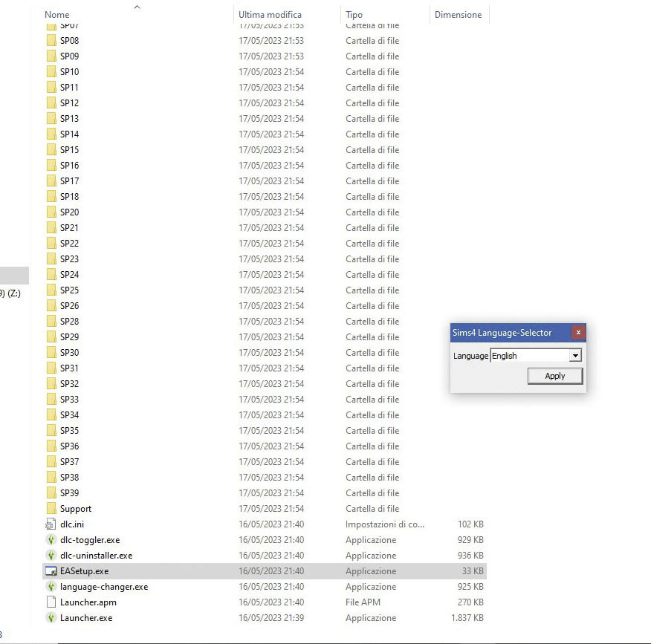Select the Support folder icon
Viewport: 651px width, 644px height.
coord(51,509)
